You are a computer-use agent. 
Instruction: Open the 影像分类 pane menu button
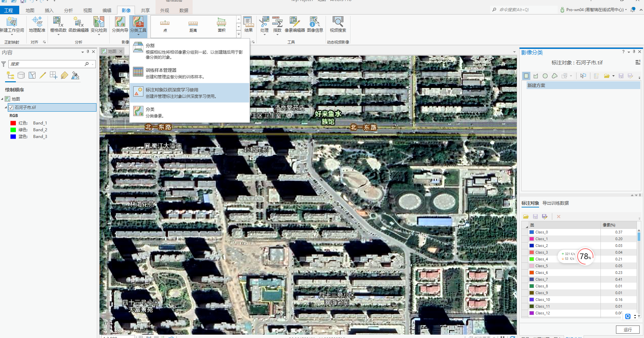638,62
